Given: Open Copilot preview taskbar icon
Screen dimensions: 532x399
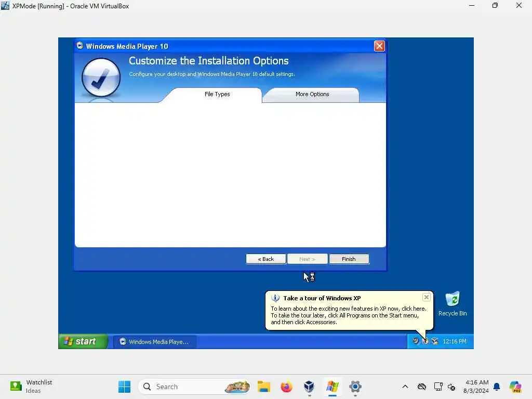Looking at the screenshot, I should [515, 387].
